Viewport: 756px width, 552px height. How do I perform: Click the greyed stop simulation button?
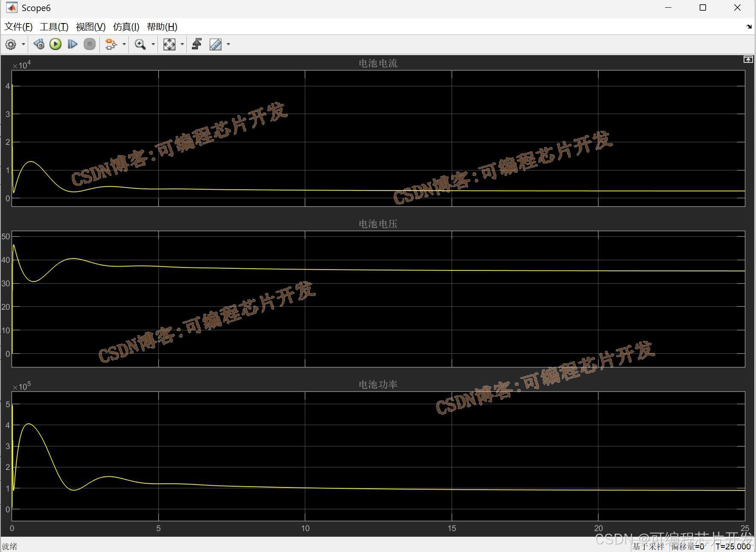[90, 44]
